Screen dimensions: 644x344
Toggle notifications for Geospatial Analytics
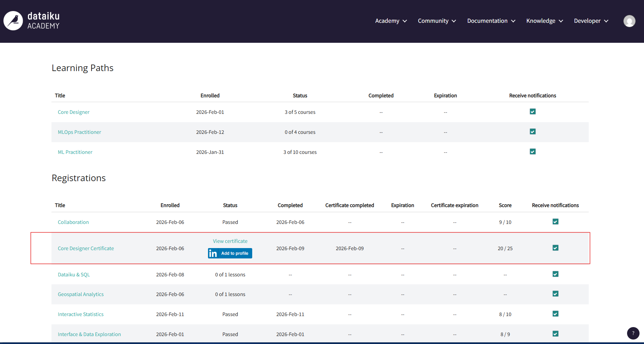(556, 294)
